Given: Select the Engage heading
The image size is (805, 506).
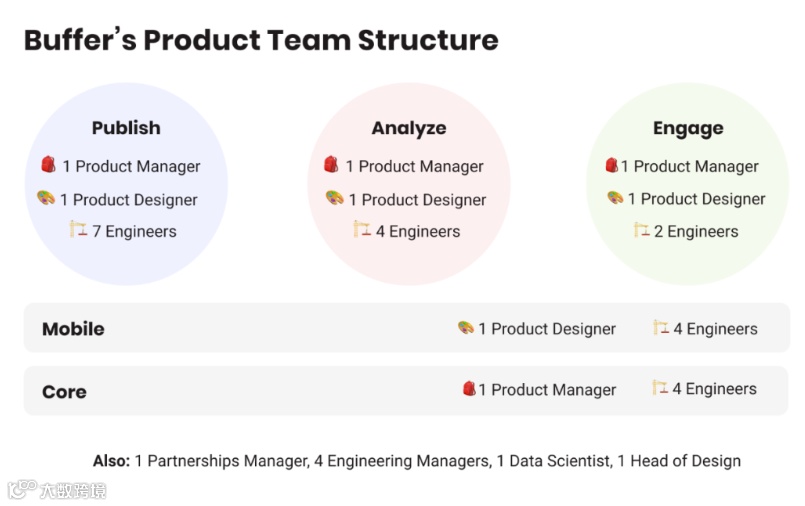Looking at the screenshot, I should (x=688, y=128).
